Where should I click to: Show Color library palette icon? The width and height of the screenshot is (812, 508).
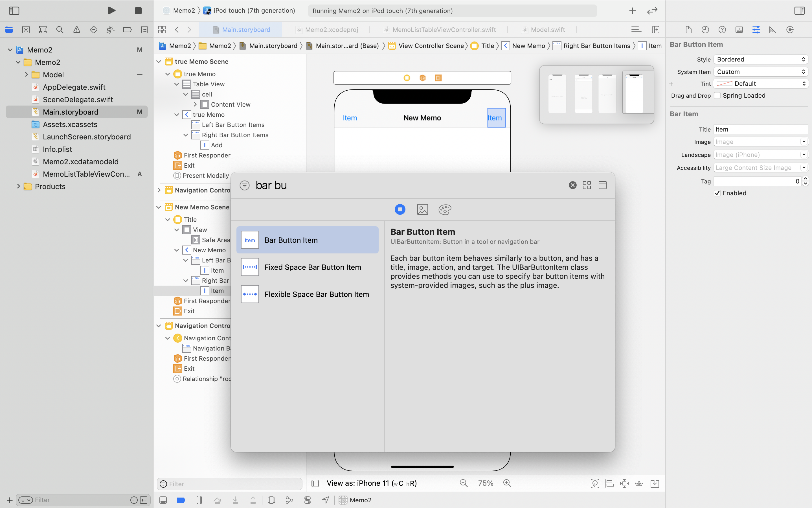(x=445, y=209)
